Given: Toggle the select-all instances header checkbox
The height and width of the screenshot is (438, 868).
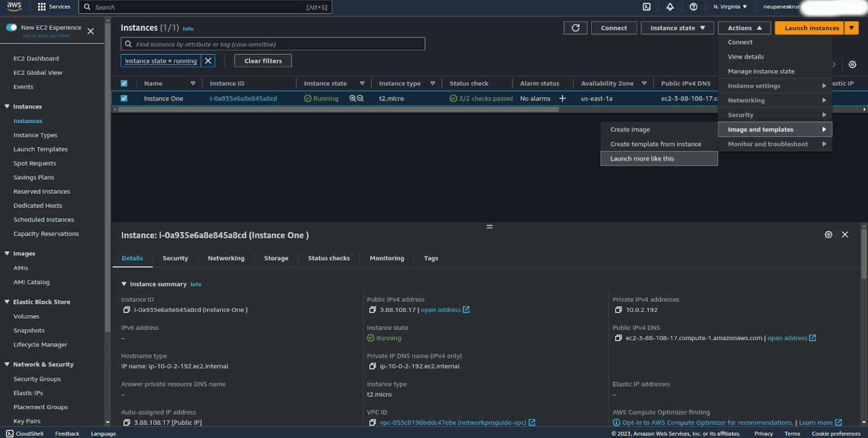Looking at the screenshot, I should pos(124,83).
